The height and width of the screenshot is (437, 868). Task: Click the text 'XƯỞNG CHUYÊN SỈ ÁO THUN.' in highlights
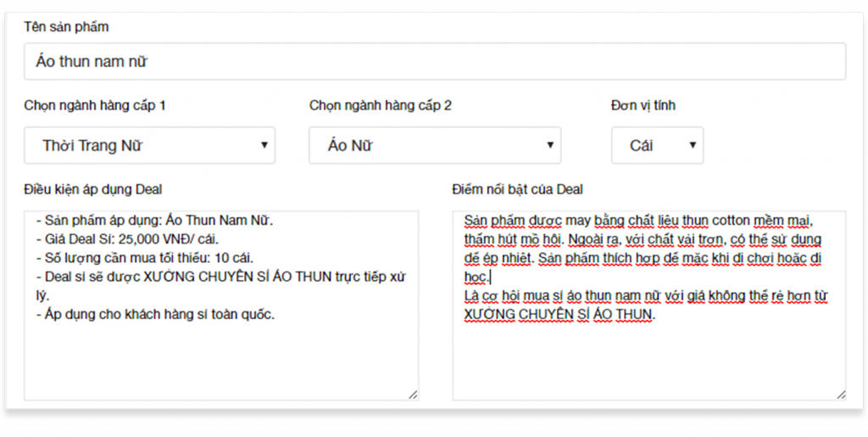coord(559,315)
